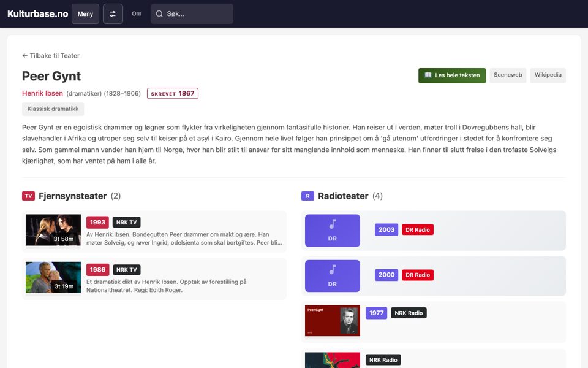Open the 1993 description starting Av Henrik Ibsen

coord(184,239)
